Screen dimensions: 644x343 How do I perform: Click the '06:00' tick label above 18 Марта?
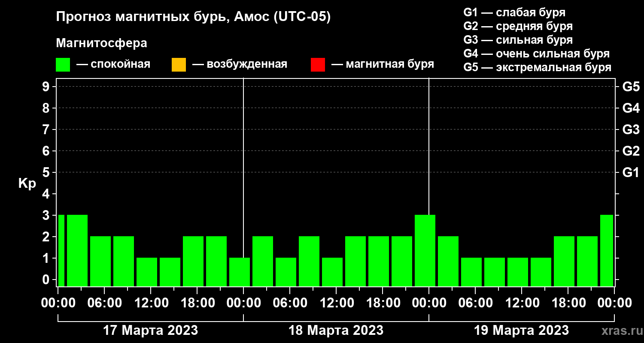click(290, 303)
